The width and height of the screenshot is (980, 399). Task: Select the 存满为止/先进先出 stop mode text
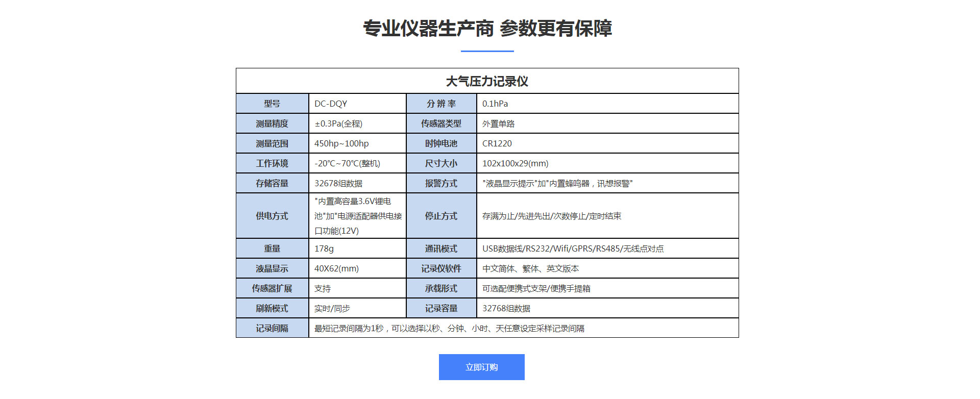[x=552, y=216]
